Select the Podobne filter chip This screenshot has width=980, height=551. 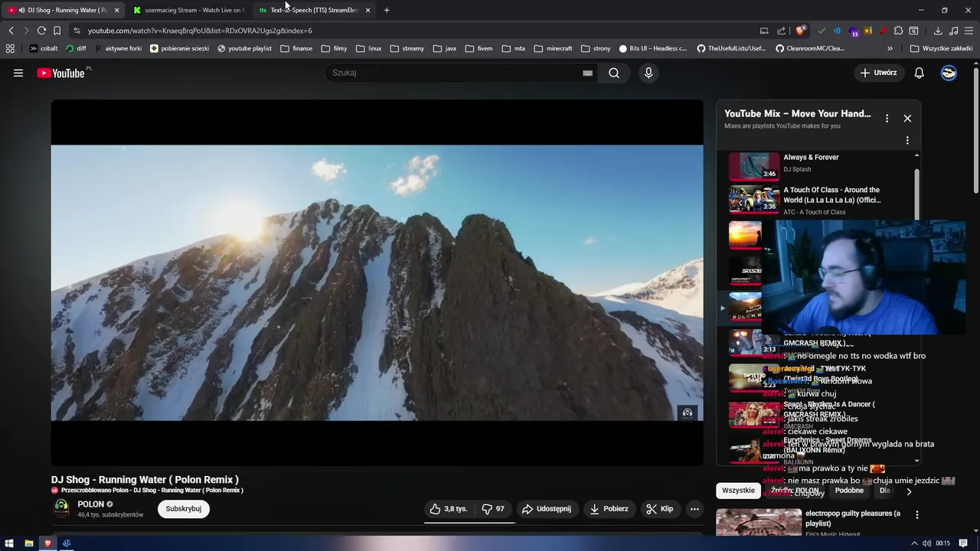coord(849,491)
